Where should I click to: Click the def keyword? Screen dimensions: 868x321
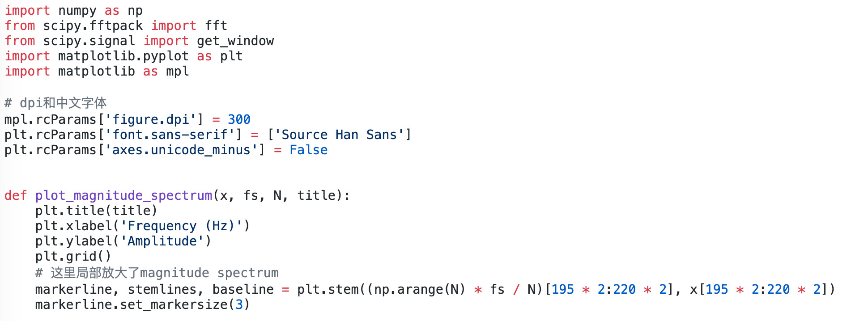(16, 195)
